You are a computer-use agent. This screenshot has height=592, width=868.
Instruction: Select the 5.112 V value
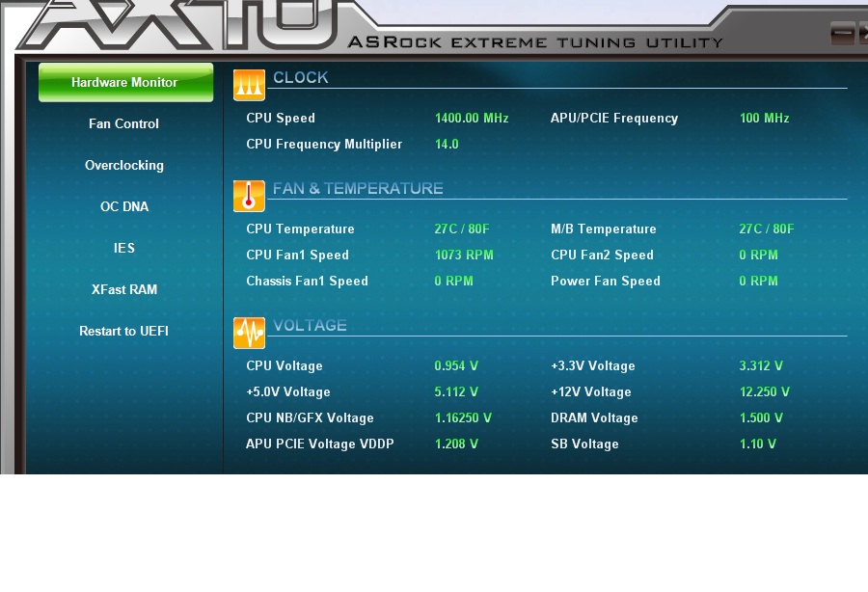(x=456, y=391)
